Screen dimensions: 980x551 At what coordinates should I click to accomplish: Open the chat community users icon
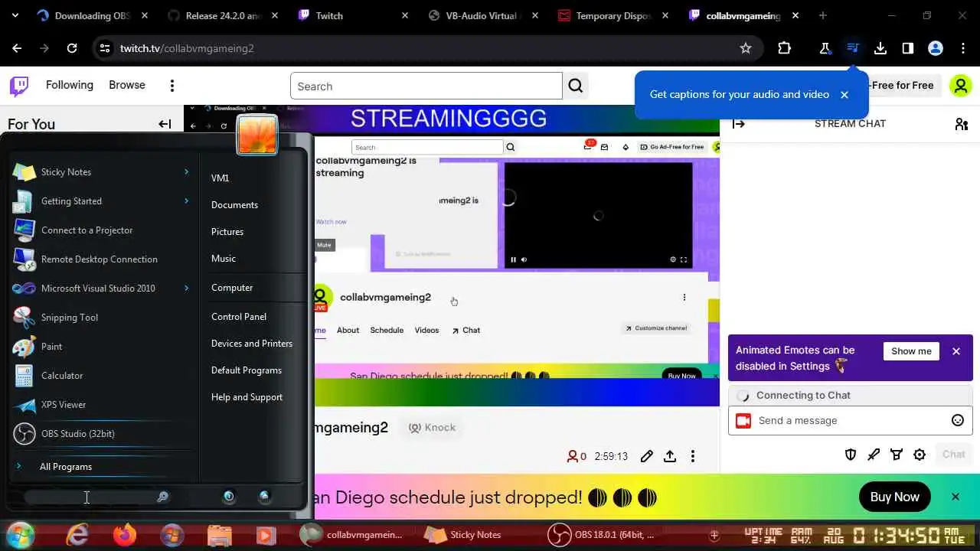(x=962, y=124)
